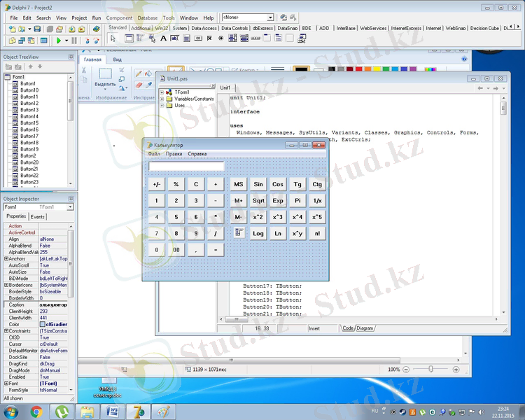Click Paint zoom in plus button
This screenshot has width=525, height=420.
click(x=456, y=370)
